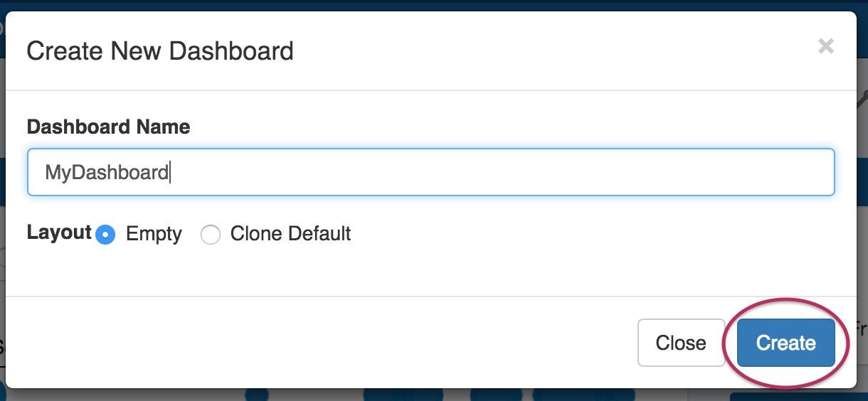Viewport: 868px width, 401px height.
Task: Click the Create button
Action: tap(785, 343)
